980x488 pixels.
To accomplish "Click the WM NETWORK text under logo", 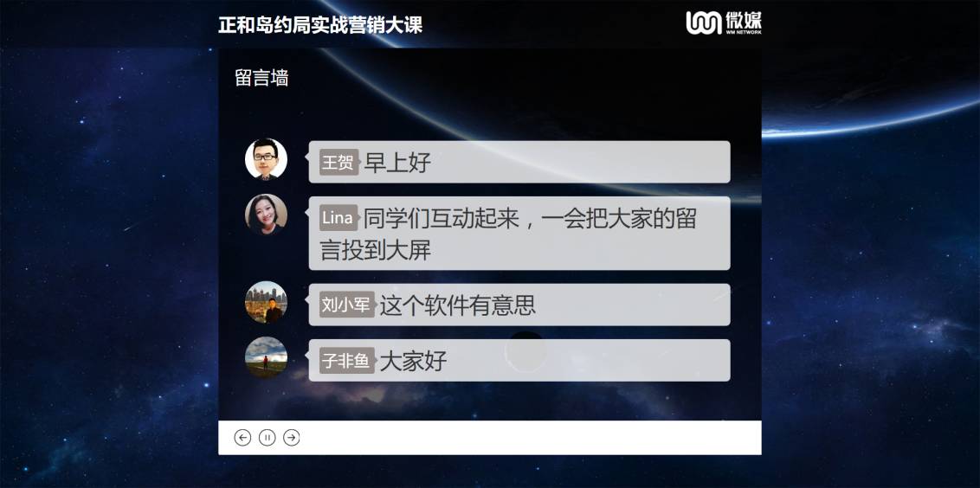I will [x=743, y=32].
